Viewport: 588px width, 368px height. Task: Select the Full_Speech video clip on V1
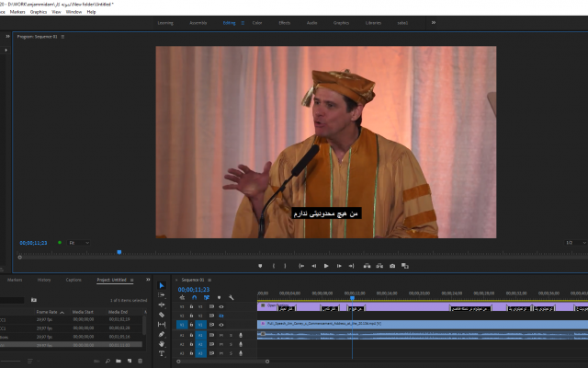pyautogui.click(x=423, y=324)
